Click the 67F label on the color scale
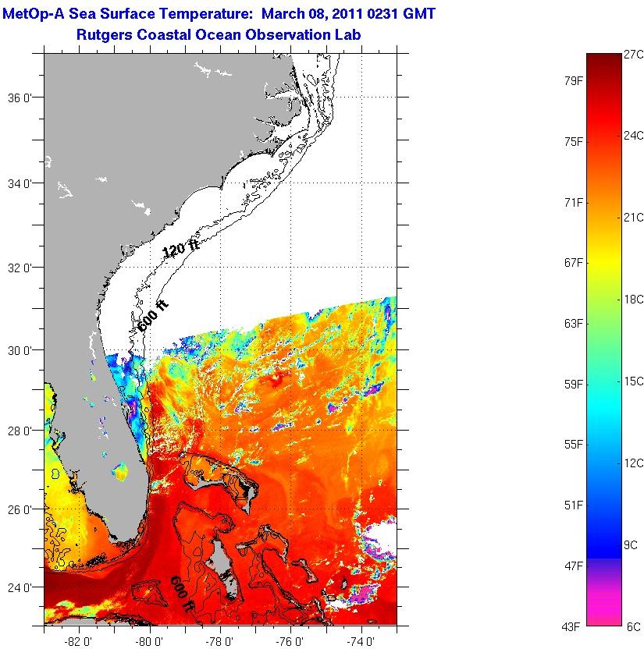 (574, 262)
